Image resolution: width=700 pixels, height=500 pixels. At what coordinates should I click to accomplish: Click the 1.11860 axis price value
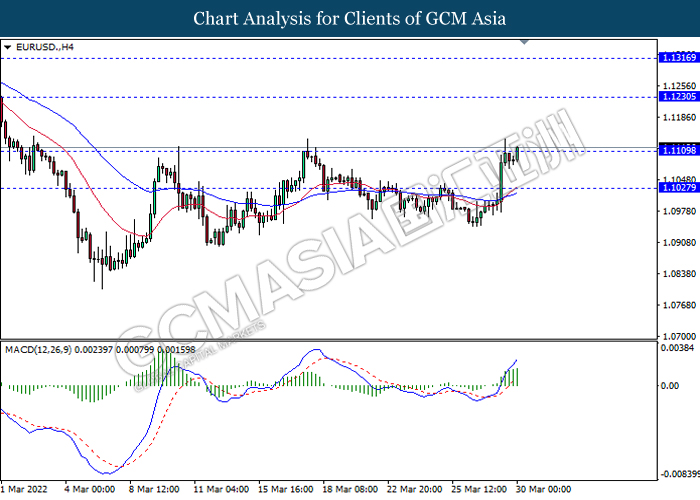[x=679, y=117]
